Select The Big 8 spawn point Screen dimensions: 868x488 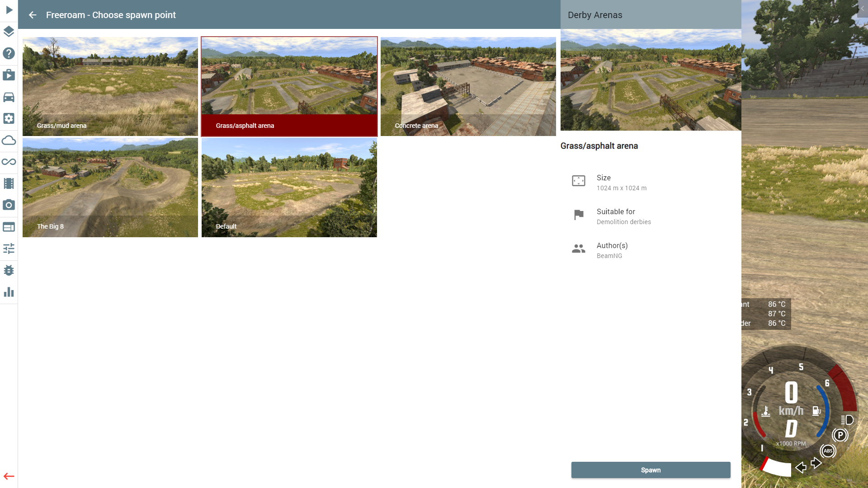click(110, 188)
